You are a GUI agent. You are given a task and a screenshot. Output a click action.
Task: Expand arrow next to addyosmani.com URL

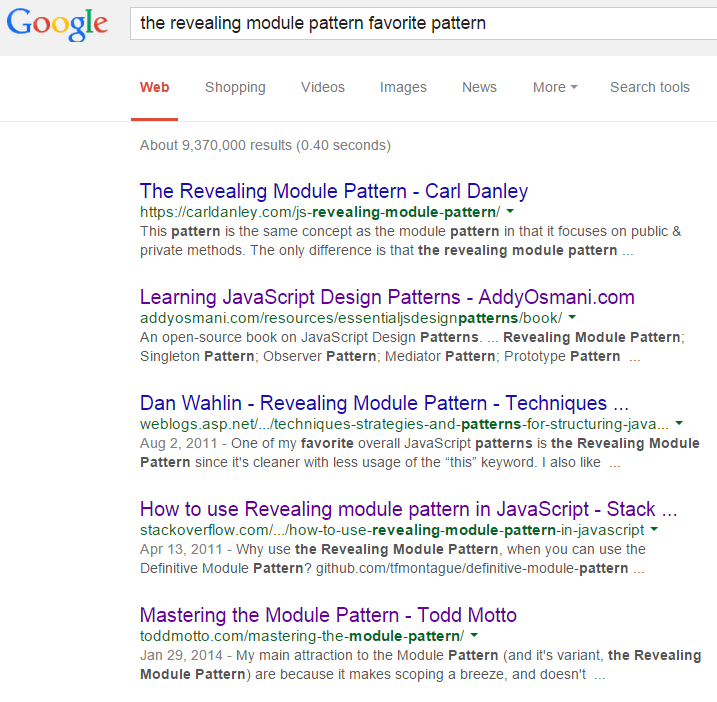tap(572, 317)
